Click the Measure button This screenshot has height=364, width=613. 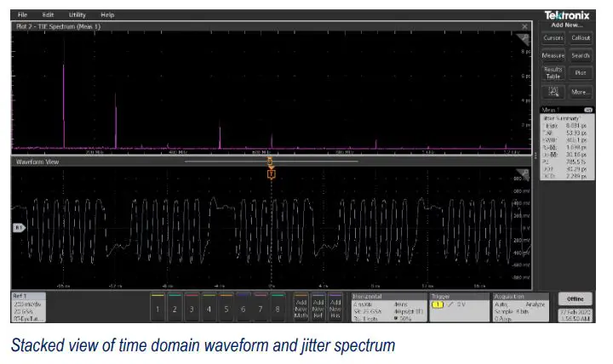(x=553, y=55)
